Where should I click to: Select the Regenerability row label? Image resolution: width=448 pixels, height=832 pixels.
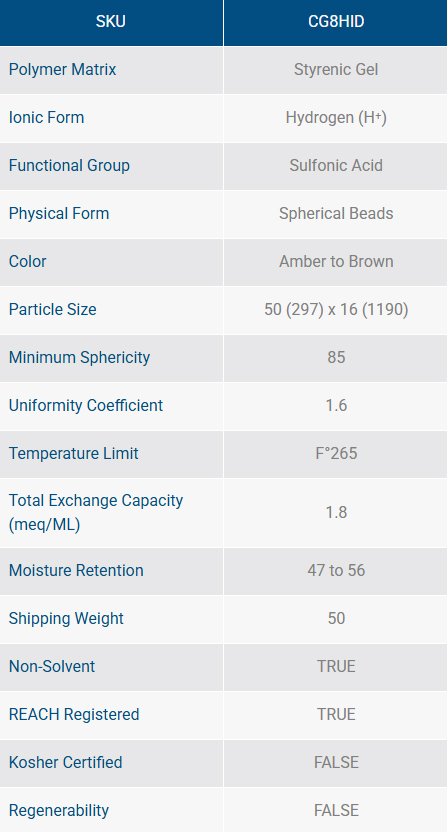click(x=58, y=810)
